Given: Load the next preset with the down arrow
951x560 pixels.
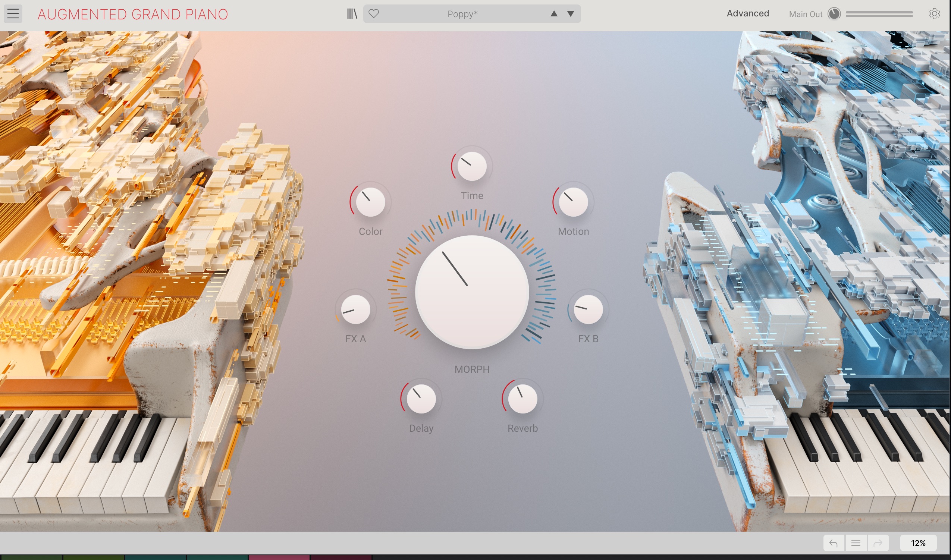Looking at the screenshot, I should (571, 14).
